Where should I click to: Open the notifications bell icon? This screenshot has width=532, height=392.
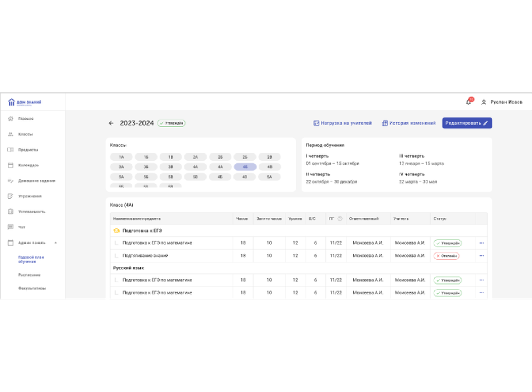tap(468, 102)
